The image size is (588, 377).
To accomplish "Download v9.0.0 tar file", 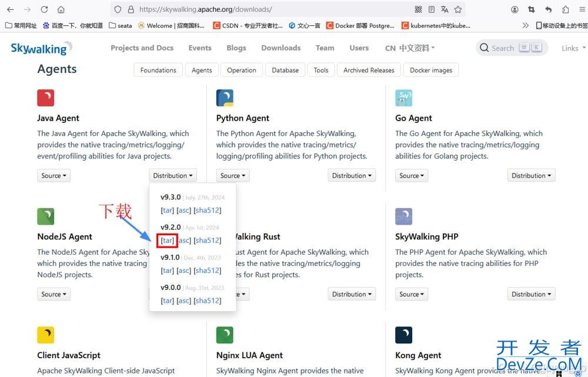I will pyautogui.click(x=167, y=301).
